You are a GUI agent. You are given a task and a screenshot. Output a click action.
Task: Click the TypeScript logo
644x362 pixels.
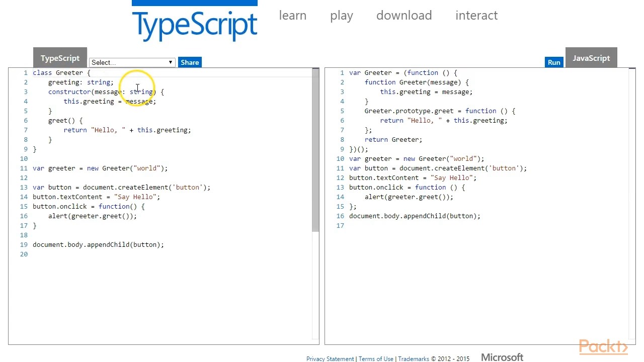tap(195, 23)
